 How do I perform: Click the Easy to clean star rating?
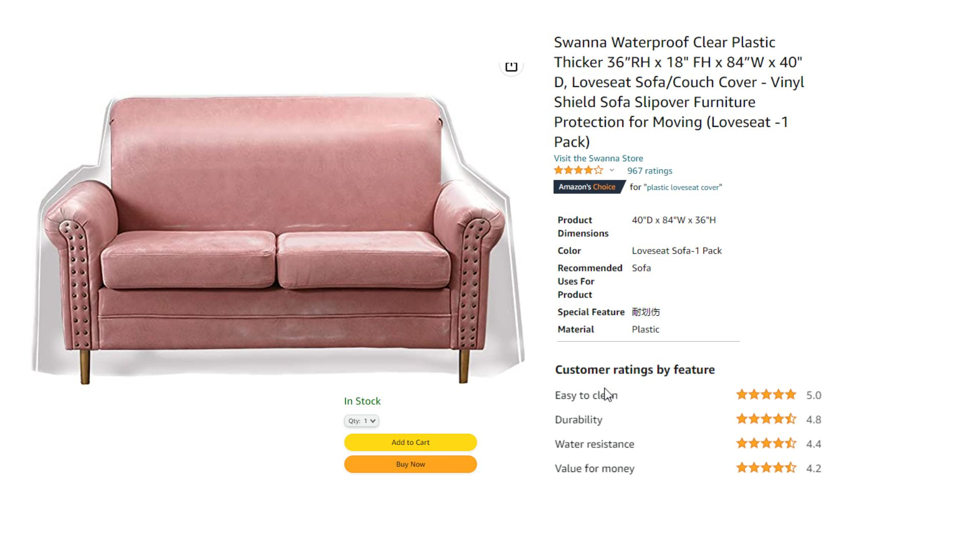tap(766, 394)
